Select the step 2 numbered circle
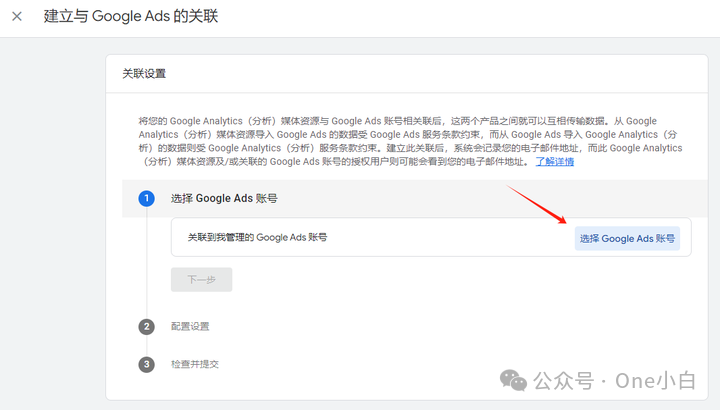Image resolution: width=720 pixels, height=410 pixels. (x=146, y=326)
